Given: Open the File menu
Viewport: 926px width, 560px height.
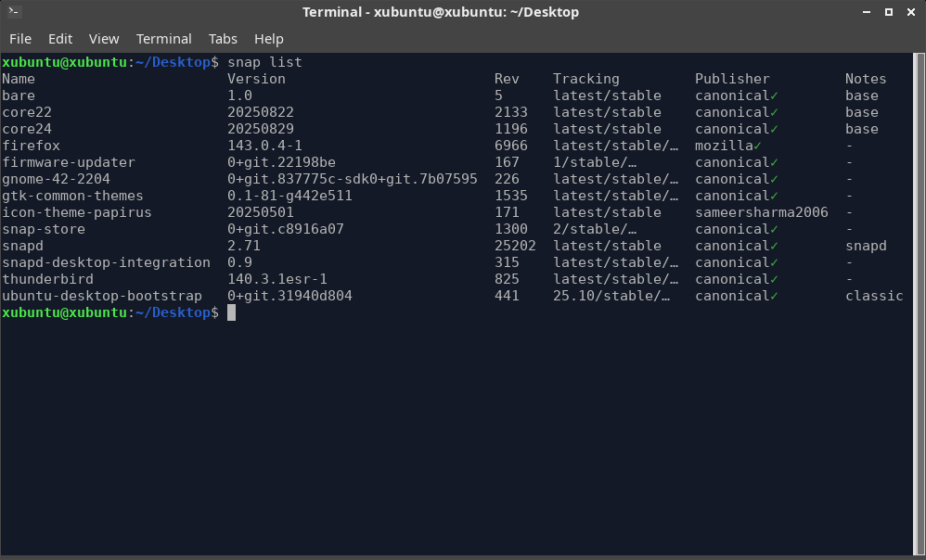Looking at the screenshot, I should 20,39.
